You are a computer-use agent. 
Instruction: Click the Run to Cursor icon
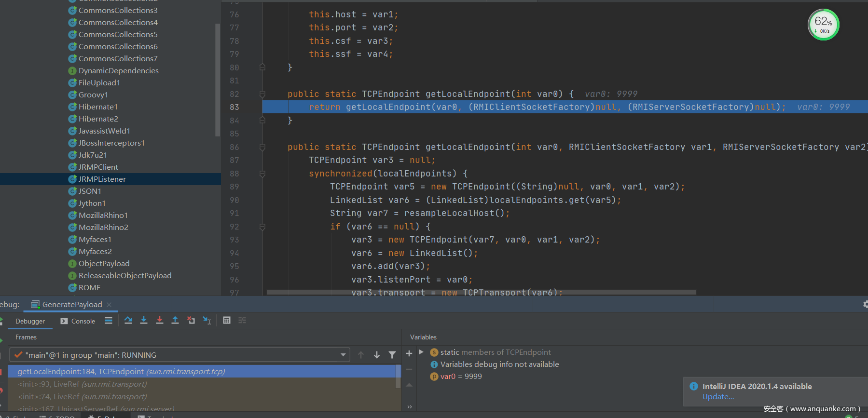tap(207, 321)
